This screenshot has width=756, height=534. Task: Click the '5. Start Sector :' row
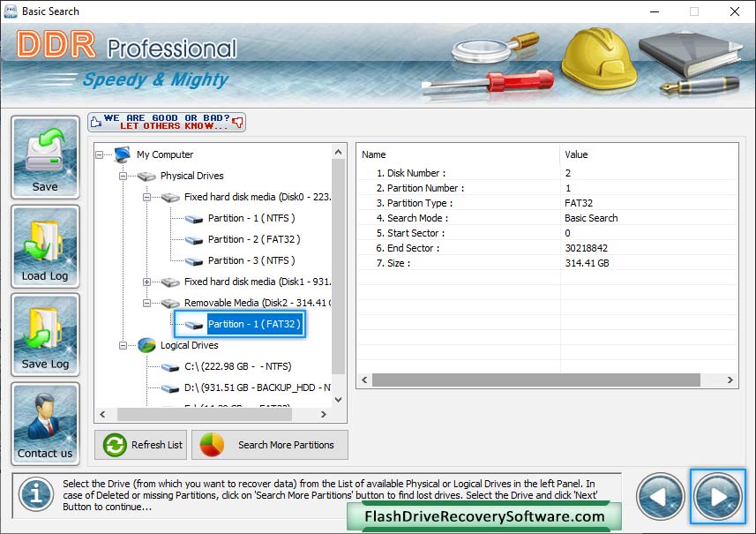547,233
